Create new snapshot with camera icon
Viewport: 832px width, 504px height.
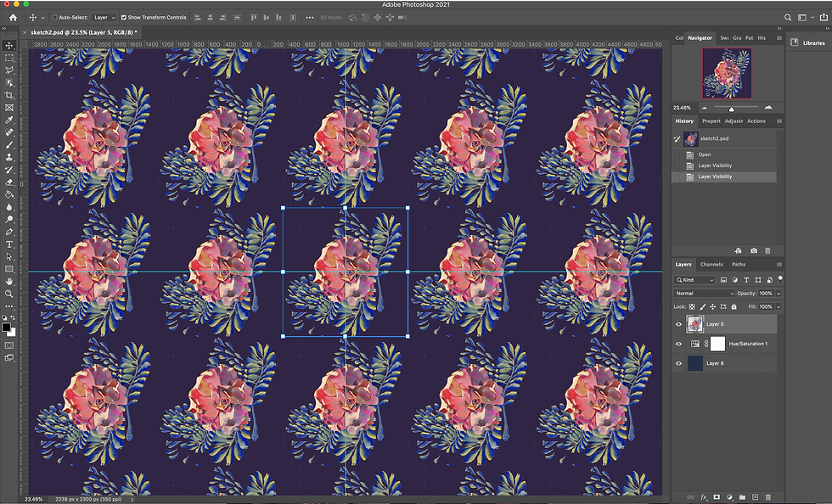pos(754,250)
